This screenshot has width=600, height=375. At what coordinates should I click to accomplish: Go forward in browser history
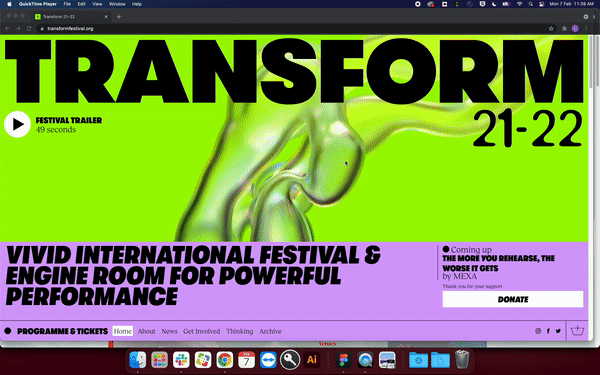[x=18, y=28]
